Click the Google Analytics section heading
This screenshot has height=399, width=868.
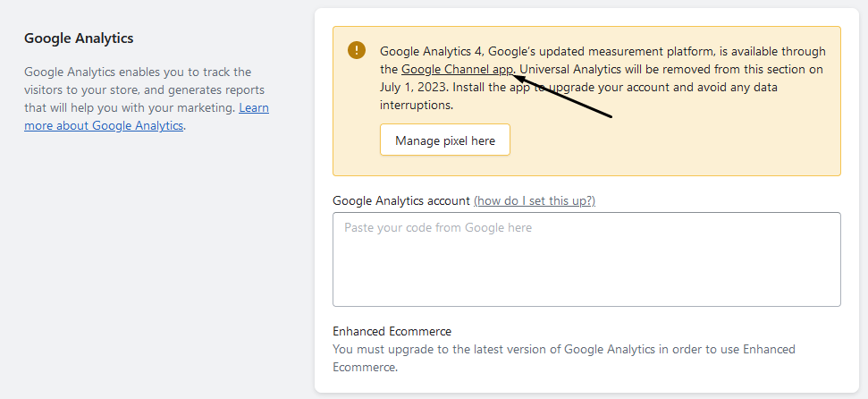pyautogui.click(x=79, y=38)
